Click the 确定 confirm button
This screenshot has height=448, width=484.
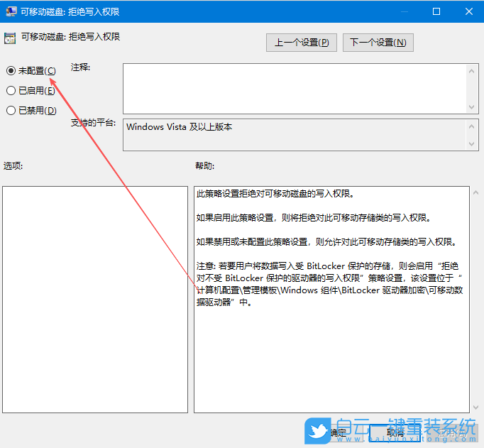[x=338, y=432]
